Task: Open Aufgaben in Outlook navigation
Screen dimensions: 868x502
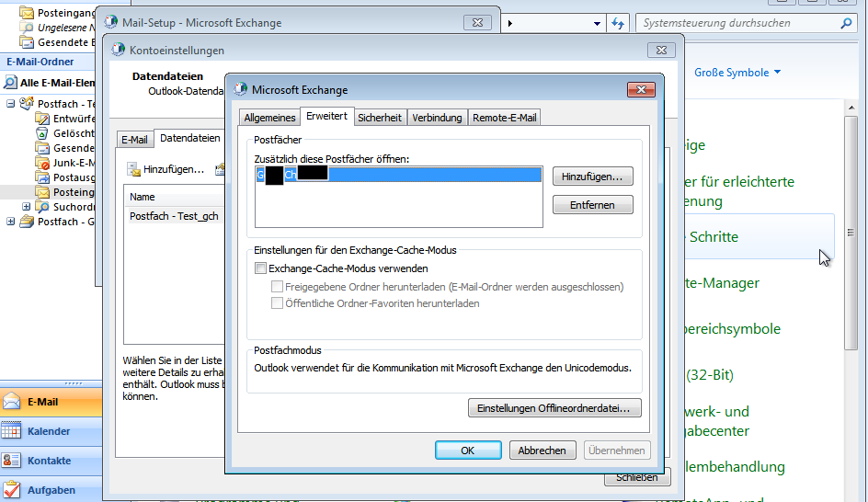Action: click(51, 490)
